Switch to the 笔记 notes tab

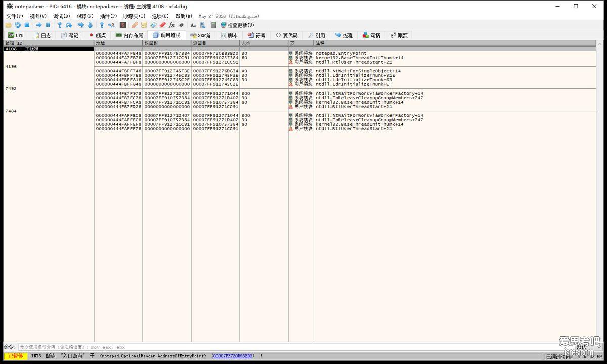pos(69,35)
